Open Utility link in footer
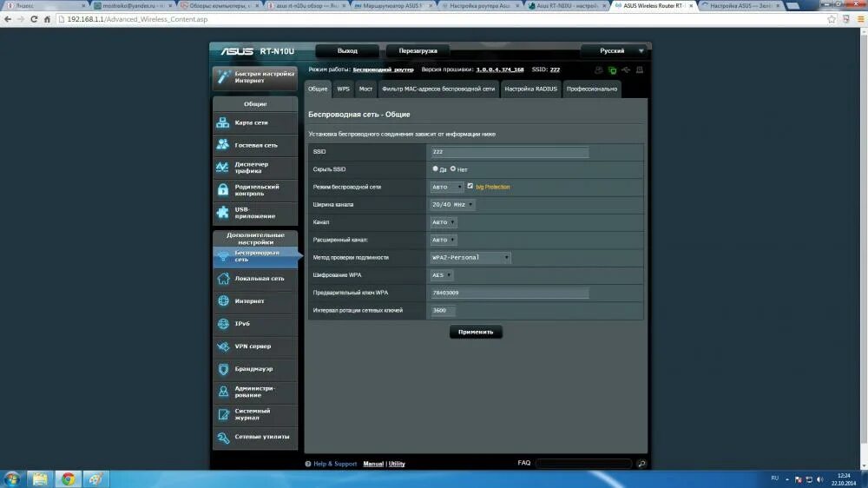The image size is (868, 488). [397, 464]
